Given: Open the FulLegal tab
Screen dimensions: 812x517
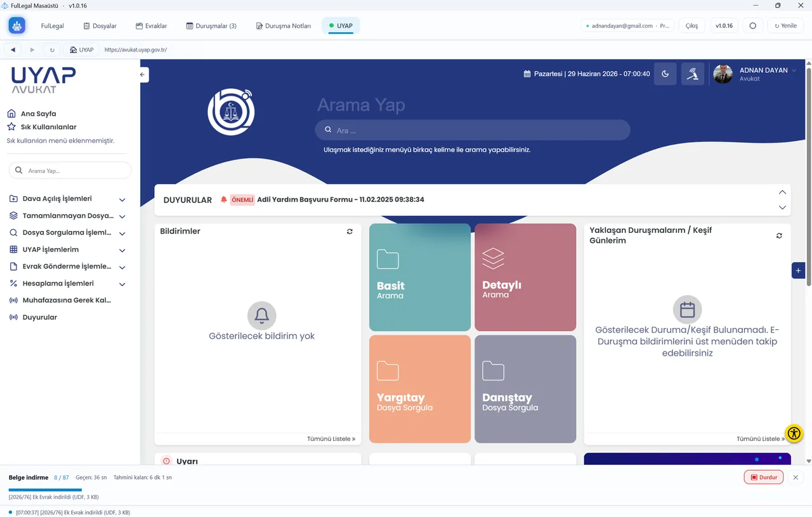Looking at the screenshot, I should (x=52, y=26).
